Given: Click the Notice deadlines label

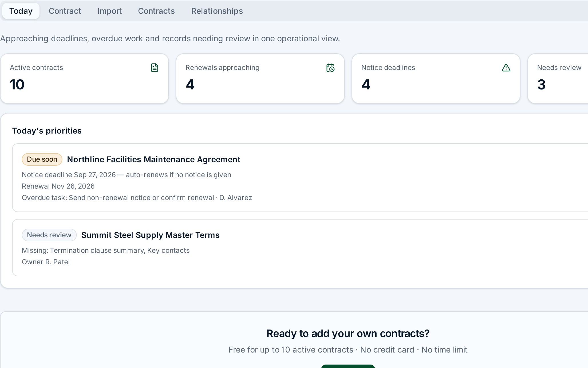Looking at the screenshot, I should [x=388, y=68].
